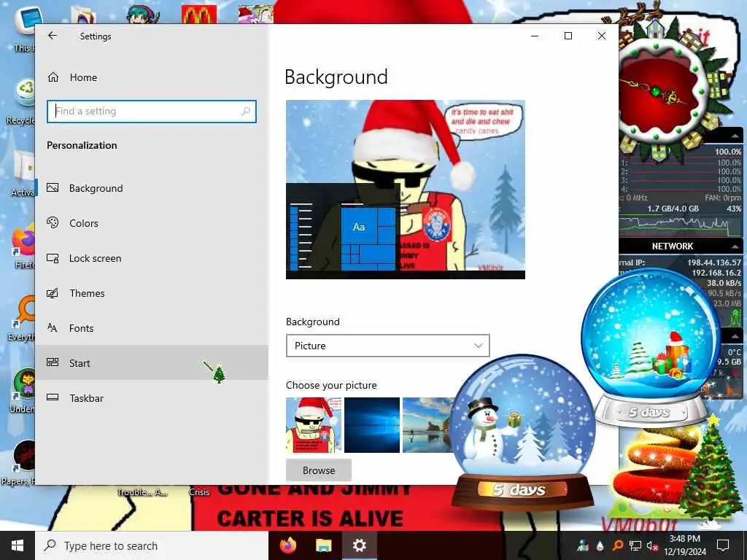Collapse the NETWORK gadget with its arrow
This screenshot has height=560, width=747.
coord(735,246)
